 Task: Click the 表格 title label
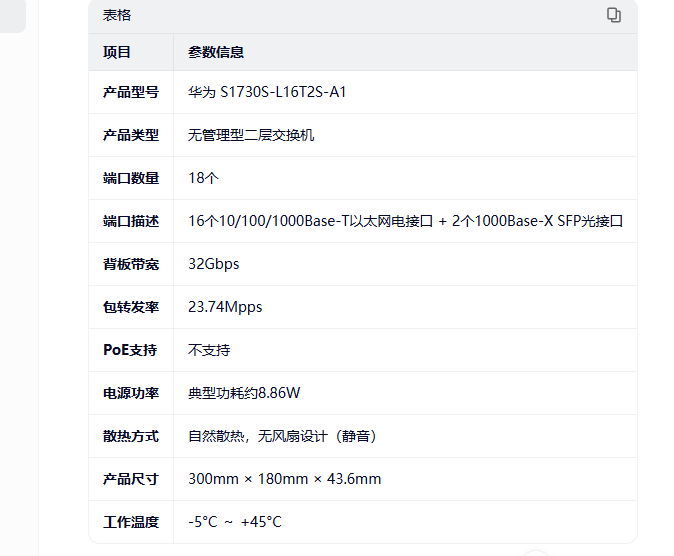tap(117, 15)
